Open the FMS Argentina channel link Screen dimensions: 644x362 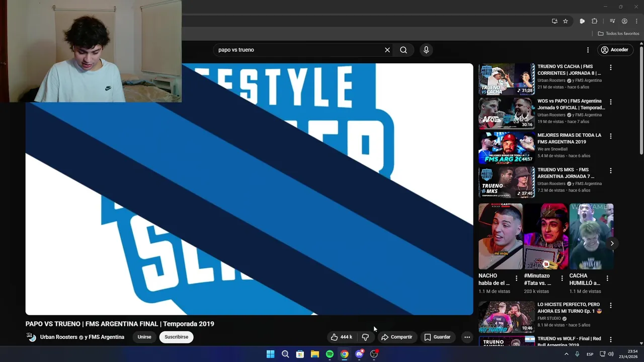click(107, 337)
